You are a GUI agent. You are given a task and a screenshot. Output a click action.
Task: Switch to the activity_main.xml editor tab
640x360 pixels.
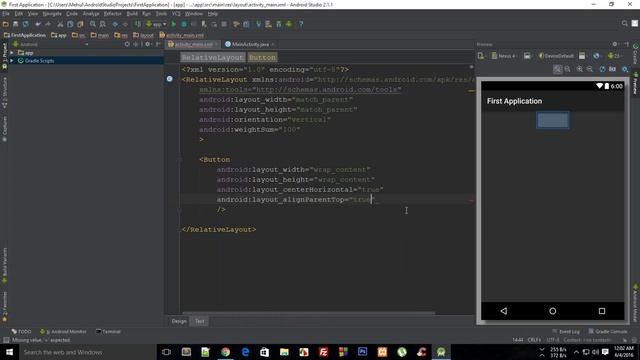click(x=193, y=44)
